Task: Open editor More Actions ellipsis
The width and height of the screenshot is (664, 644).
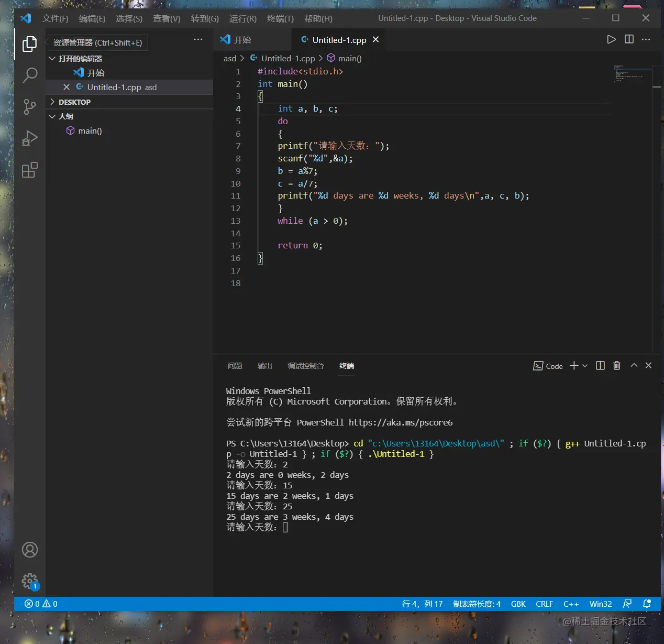Action: point(646,39)
